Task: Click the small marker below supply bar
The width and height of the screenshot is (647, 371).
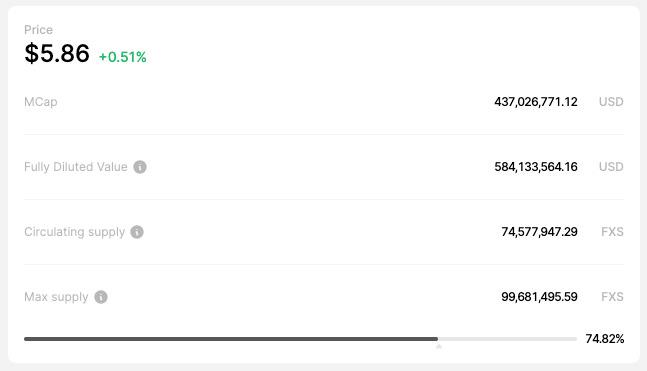Action: (439, 347)
